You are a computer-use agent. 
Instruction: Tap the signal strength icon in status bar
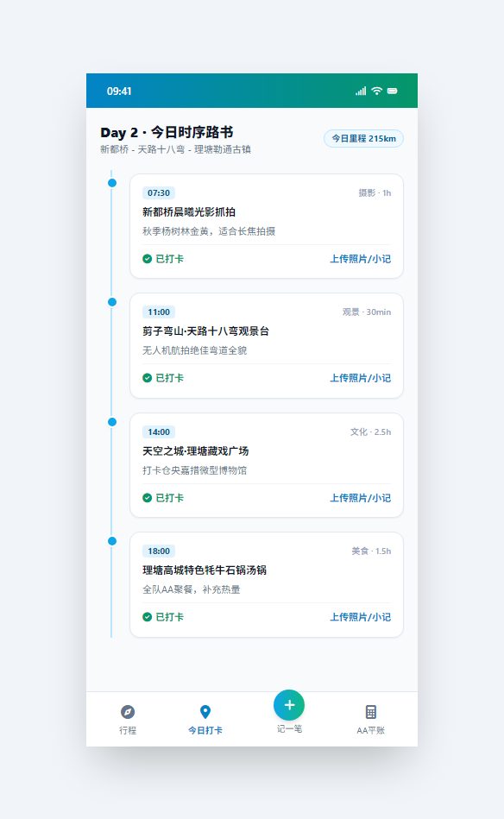pos(361,91)
